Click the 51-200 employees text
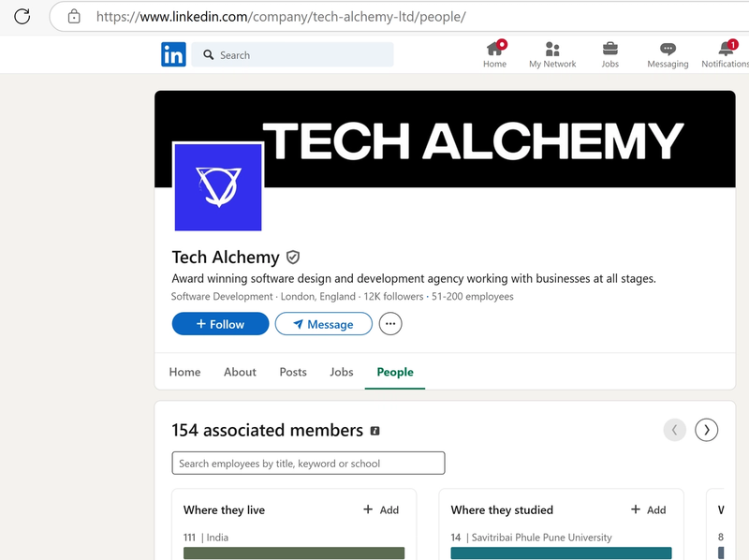The width and height of the screenshot is (749, 560). pyautogui.click(x=473, y=296)
